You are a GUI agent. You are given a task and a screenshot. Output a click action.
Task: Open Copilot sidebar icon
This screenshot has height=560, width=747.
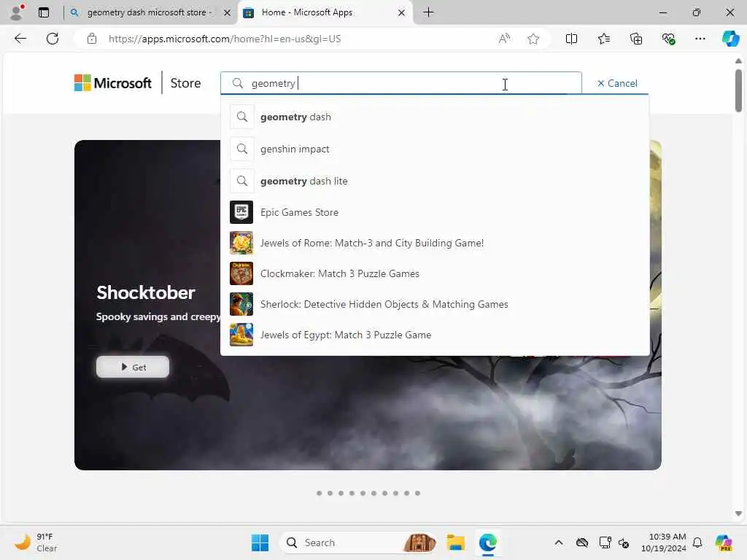point(730,39)
